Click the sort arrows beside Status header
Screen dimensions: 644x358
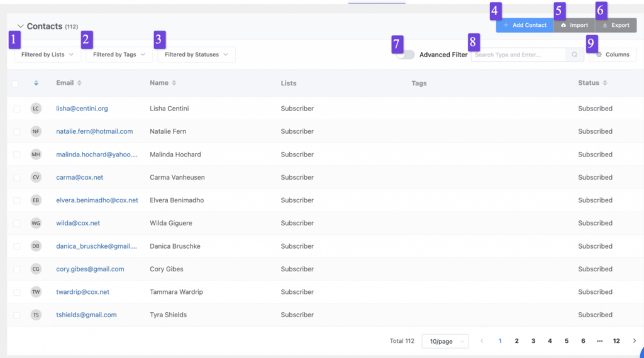605,83
